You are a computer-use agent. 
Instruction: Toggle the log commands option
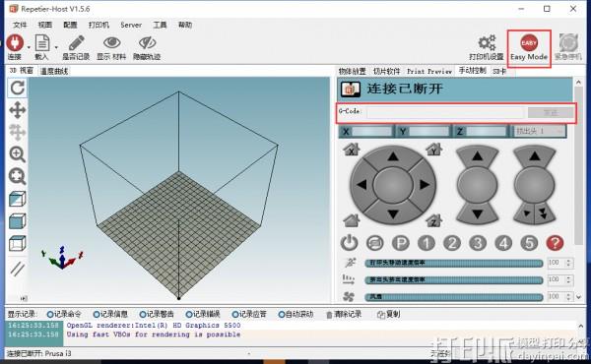click(64, 314)
